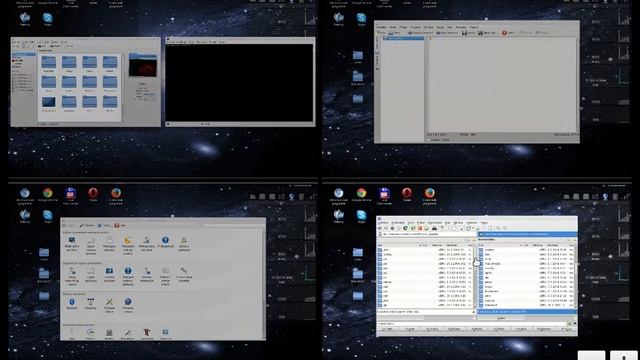The image size is (640, 360).
Task: Click the left panel location bar in the file manager
Action: 426,234
